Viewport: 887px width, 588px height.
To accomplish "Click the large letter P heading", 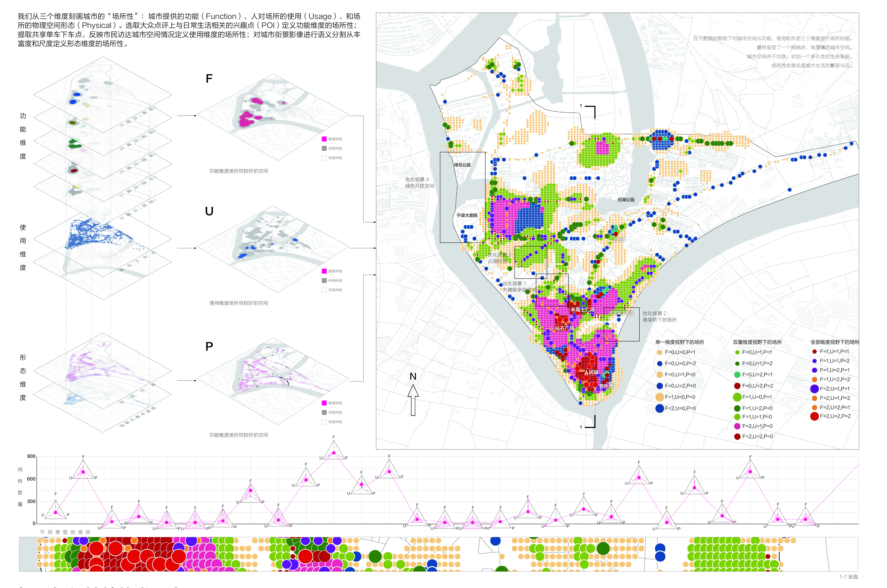I will point(209,346).
